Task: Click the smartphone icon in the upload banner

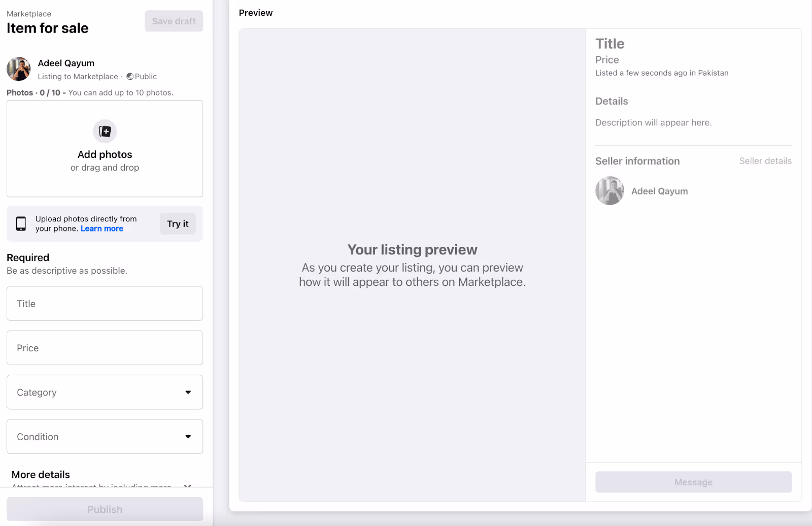Action: pyautogui.click(x=21, y=223)
